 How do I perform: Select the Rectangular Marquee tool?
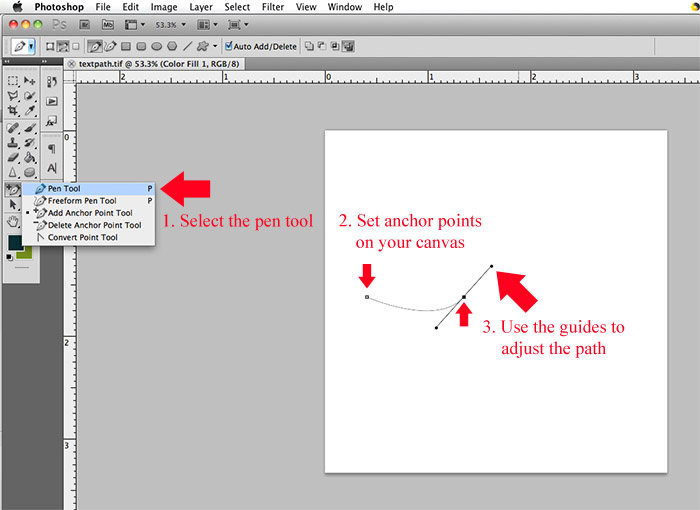(x=12, y=81)
